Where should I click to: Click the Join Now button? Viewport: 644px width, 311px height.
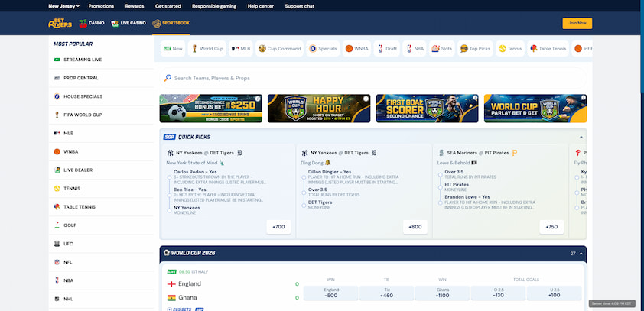(x=577, y=24)
